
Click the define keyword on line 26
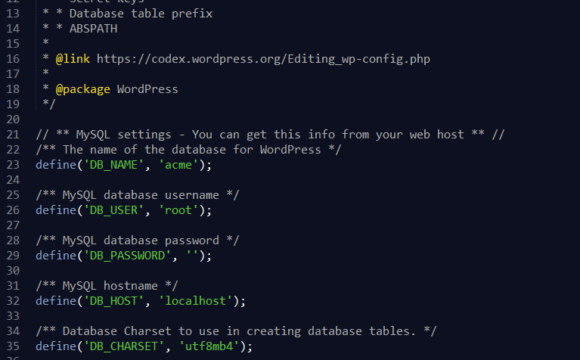tap(56, 210)
